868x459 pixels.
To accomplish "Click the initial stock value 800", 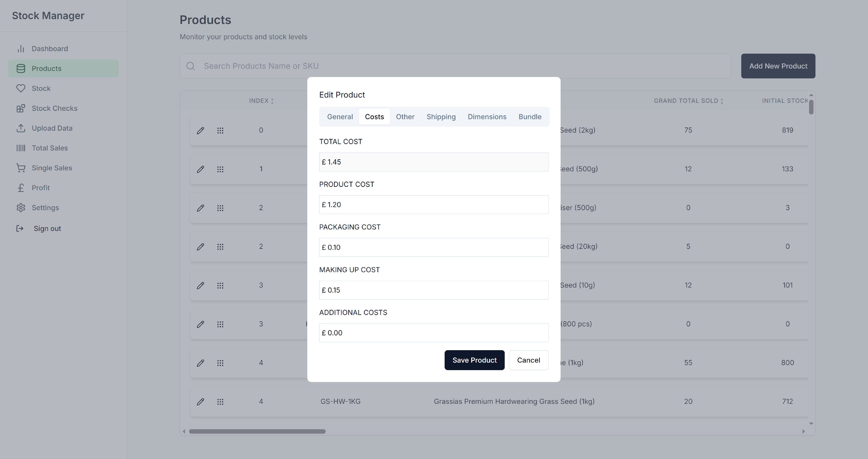I will [788, 363].
